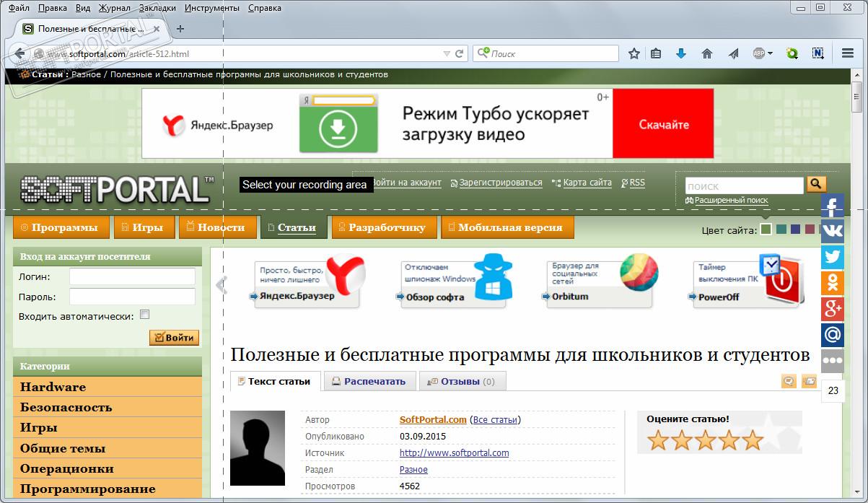Screen dimensions: 868x503
Task: Share on Facebook via the sidebar icon
Action: point(833,207)
